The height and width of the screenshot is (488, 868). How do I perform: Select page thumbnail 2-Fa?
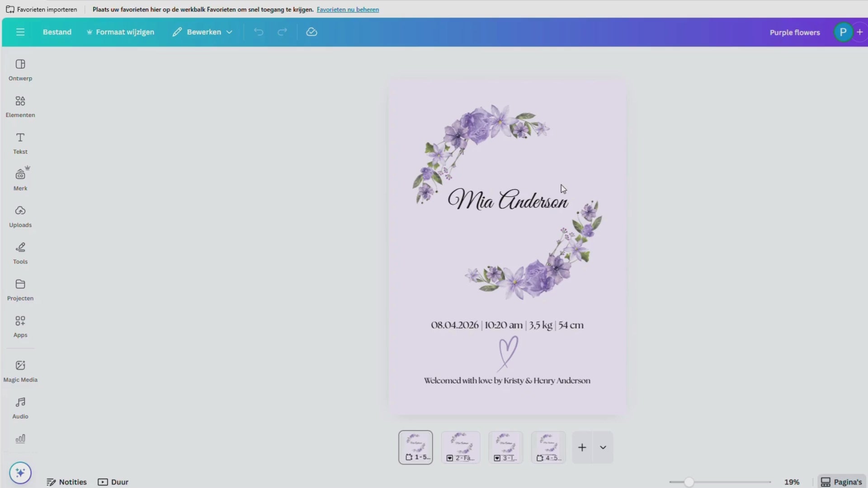(x=461, y=447)
